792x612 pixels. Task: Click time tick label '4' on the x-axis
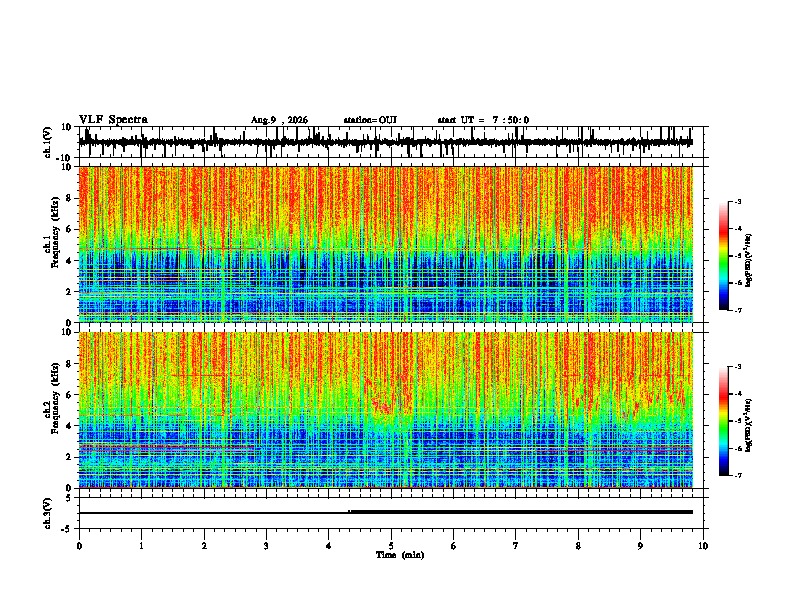click(329, 546)
